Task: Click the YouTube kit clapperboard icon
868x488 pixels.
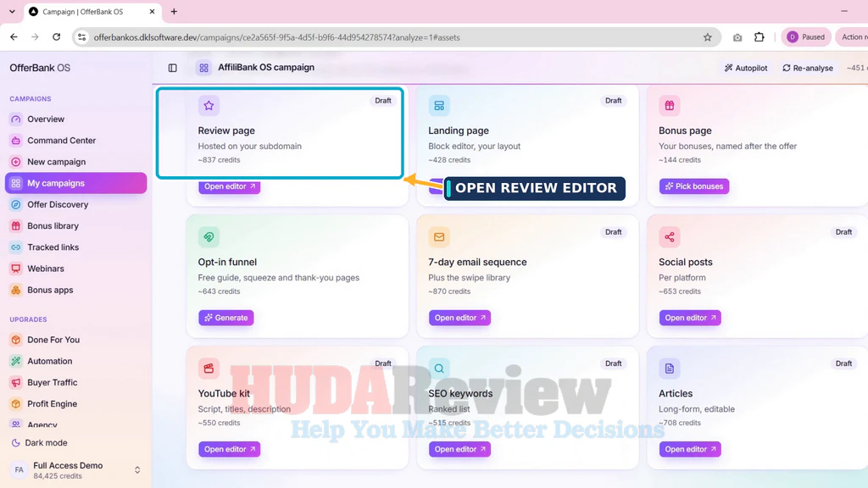Action: 209,369
